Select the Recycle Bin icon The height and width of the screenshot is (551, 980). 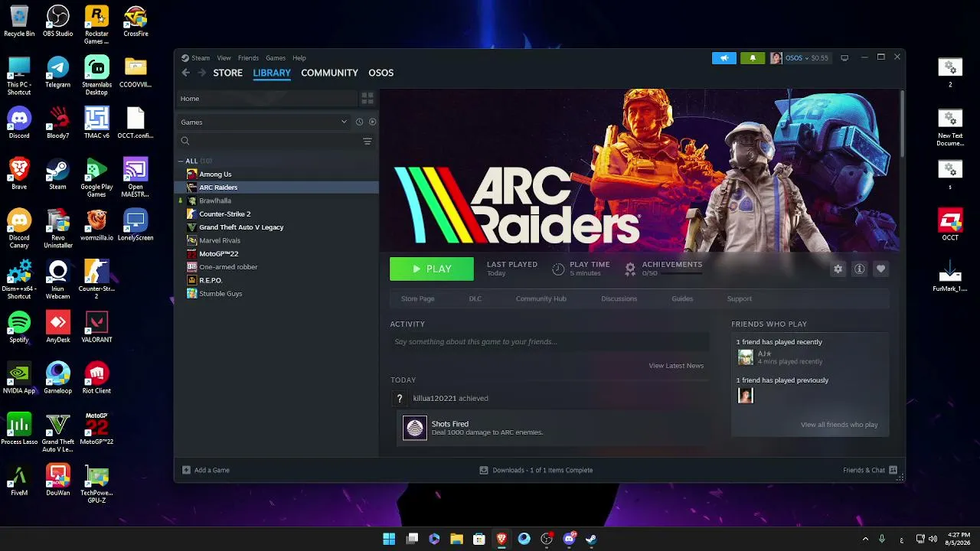[x=19, y=21]
